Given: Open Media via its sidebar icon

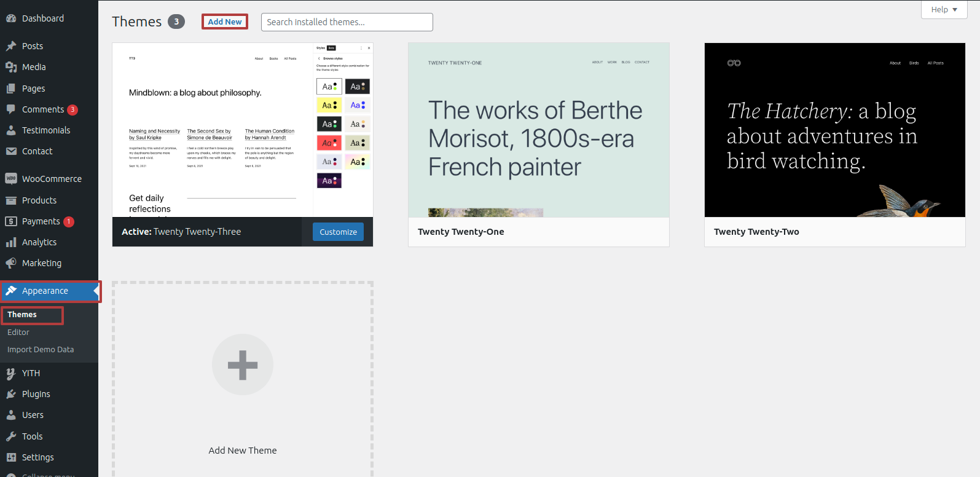Looking at the screenshot, I should pyautogui.click(x=11, y=67).
